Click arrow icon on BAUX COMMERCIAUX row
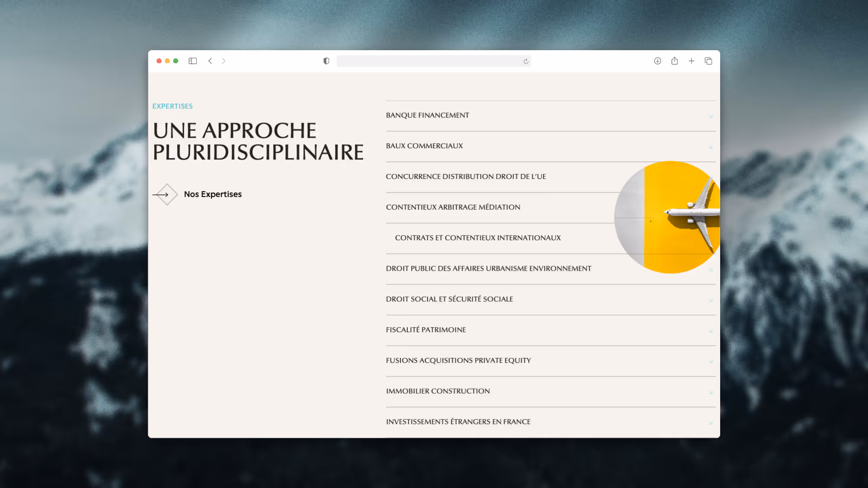Viewport: 868px width, 488px height. point(711,147)
